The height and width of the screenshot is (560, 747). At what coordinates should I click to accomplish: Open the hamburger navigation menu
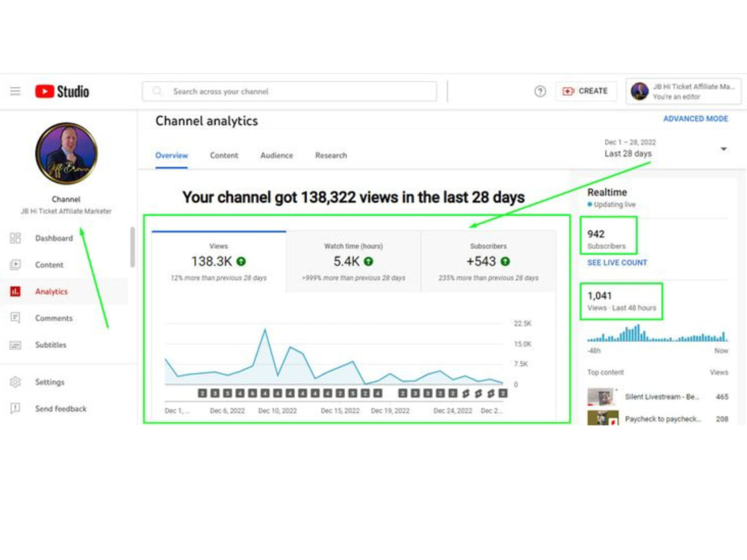pos(15,91)
